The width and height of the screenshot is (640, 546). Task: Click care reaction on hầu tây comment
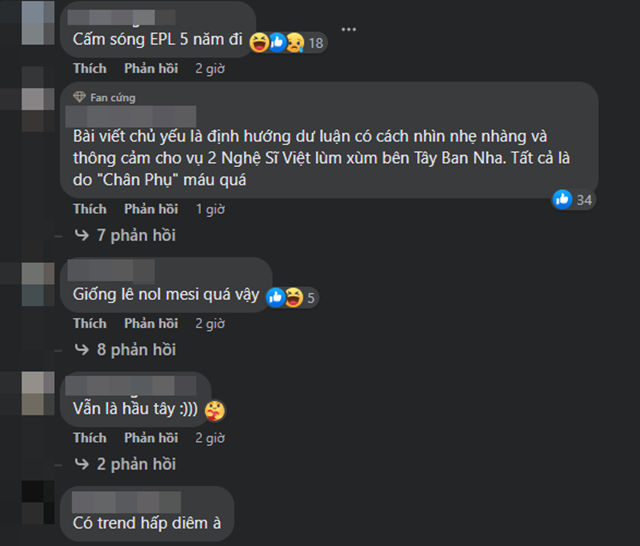(x=215, y=411)
